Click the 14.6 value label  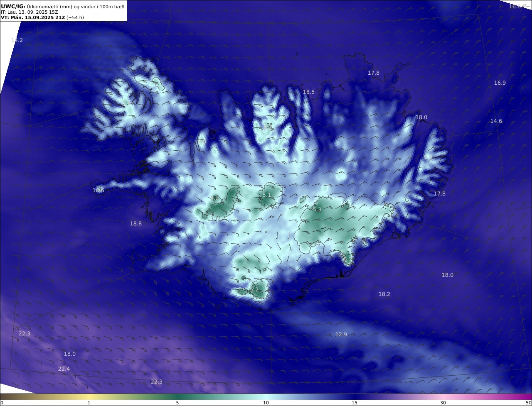[496, 121]
